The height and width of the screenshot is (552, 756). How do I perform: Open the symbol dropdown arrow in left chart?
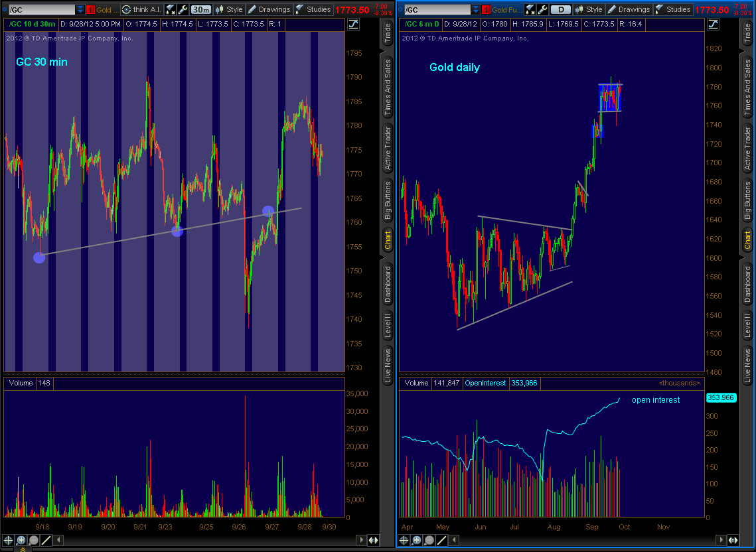pos(80,10)
